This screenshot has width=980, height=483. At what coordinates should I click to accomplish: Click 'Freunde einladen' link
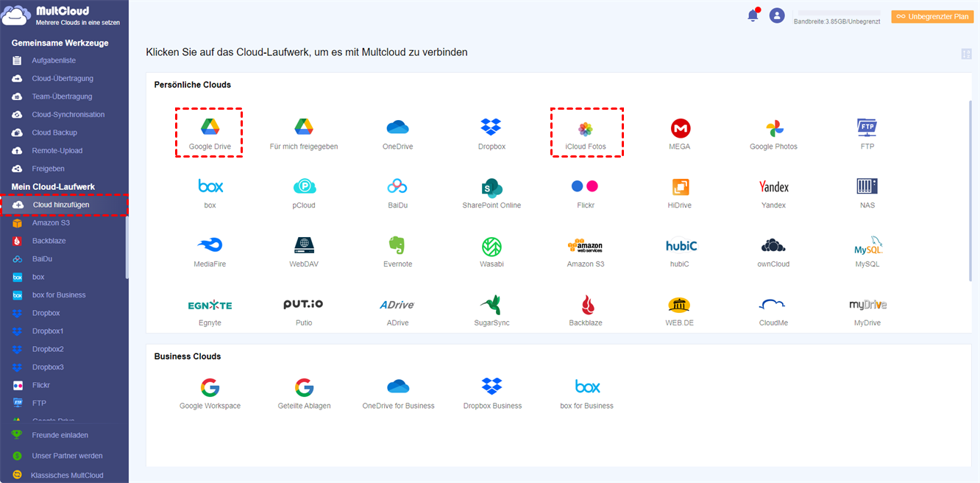click(60, 435)
